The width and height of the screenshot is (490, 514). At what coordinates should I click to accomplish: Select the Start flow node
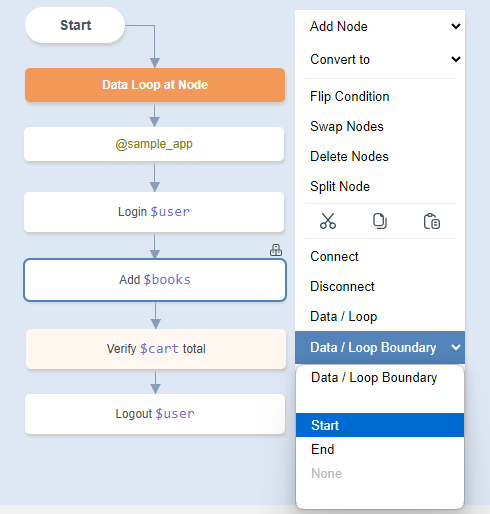tap(75, 25)
